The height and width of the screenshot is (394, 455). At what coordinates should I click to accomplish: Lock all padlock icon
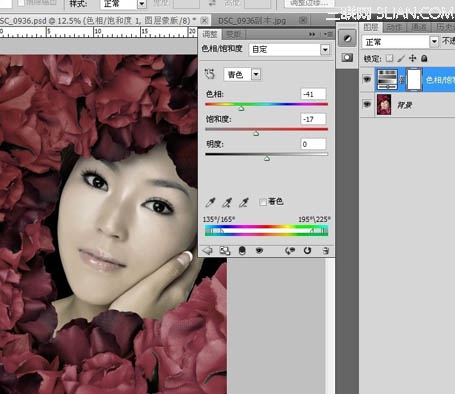click(424, 59)
